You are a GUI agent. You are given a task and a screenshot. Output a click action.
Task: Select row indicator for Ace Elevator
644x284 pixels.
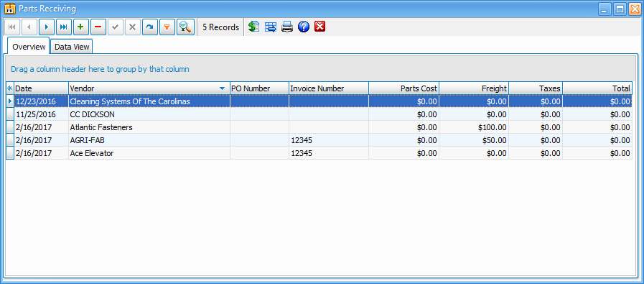click(10, 154)
